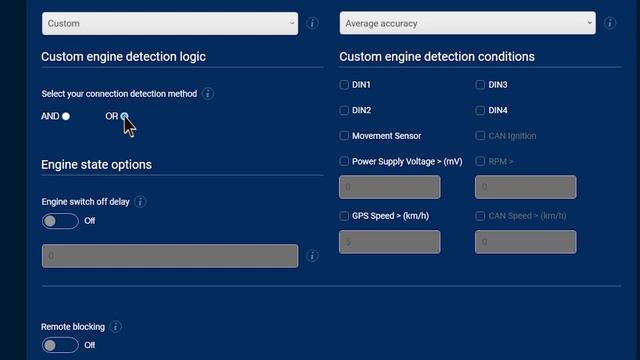Select the AND radio button
Screen dimensions: 640x360
pyautogui.click(x=66, y=116)
